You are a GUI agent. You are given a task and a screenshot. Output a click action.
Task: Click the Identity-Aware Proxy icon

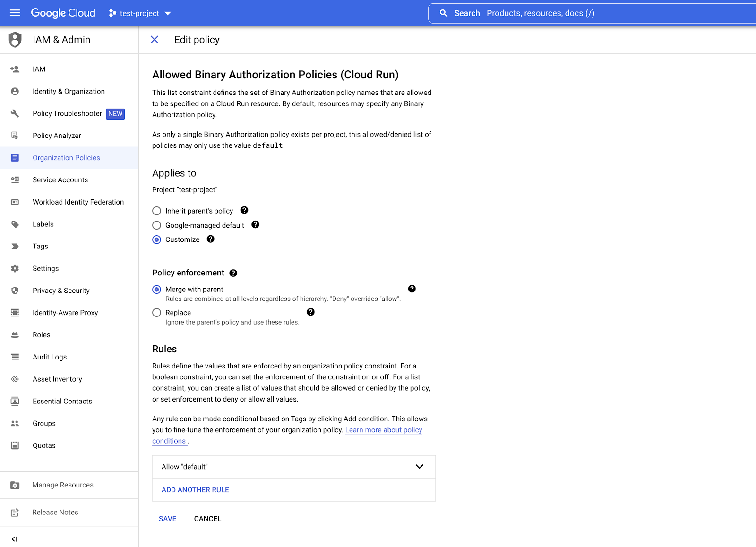[15, 313]
